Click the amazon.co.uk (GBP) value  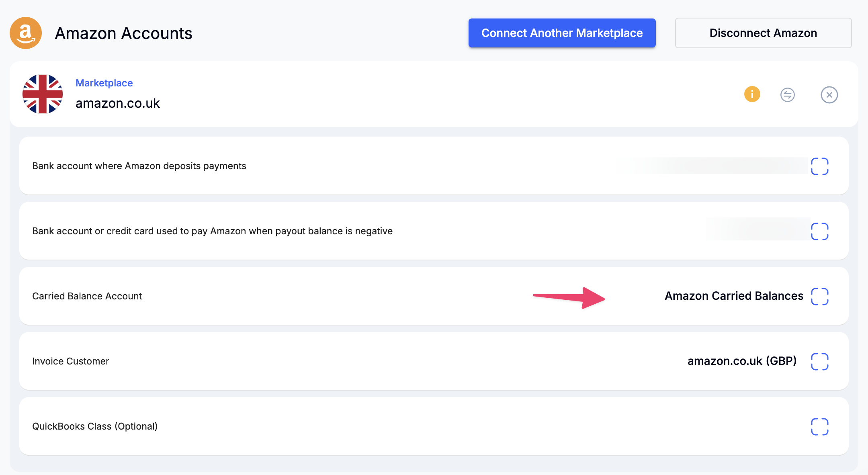click(742, 361)
